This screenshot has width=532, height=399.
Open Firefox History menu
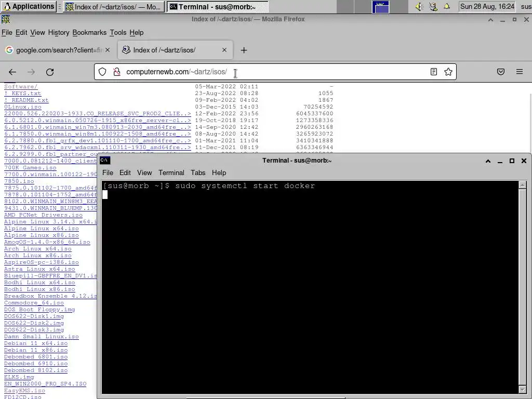click(x=59, y=33)
